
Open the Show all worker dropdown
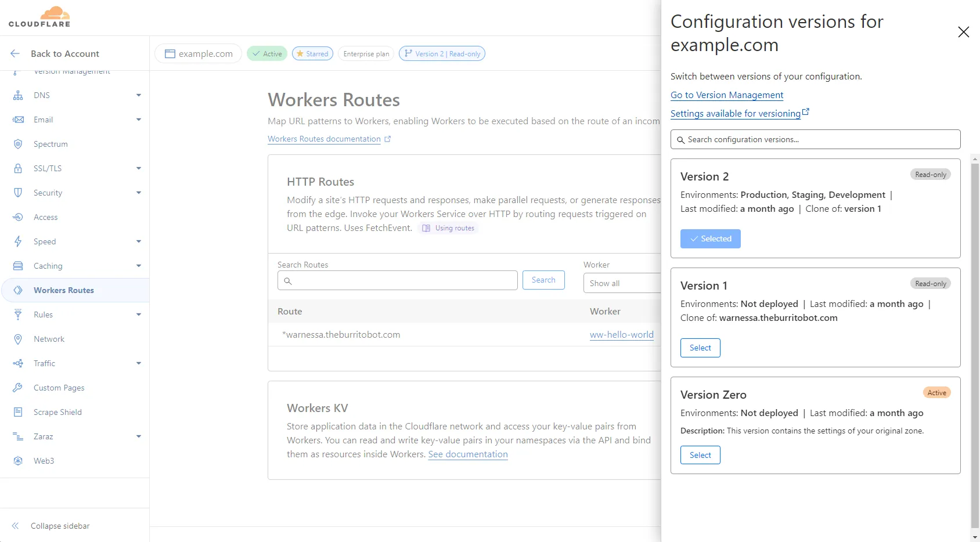[x=621, y=283]
